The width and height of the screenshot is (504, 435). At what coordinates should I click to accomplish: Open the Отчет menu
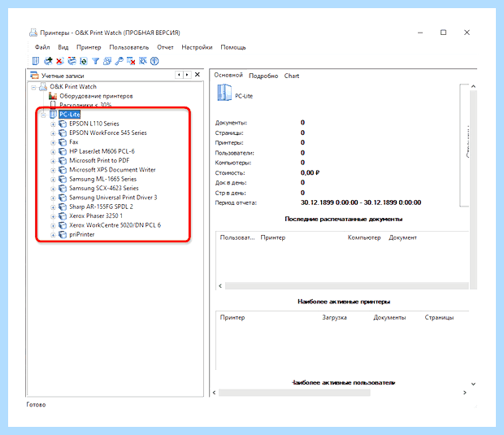pyautogui.click(x=165, y=47)
